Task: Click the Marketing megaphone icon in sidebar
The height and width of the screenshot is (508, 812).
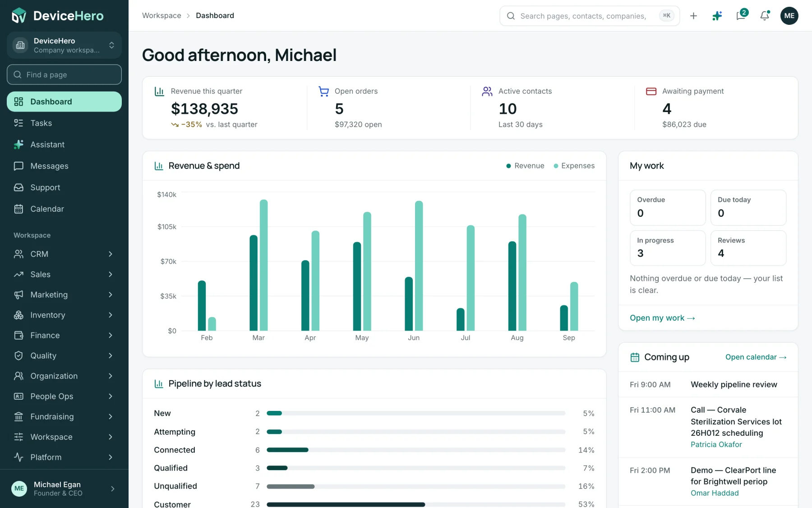Action: [18, 294]
